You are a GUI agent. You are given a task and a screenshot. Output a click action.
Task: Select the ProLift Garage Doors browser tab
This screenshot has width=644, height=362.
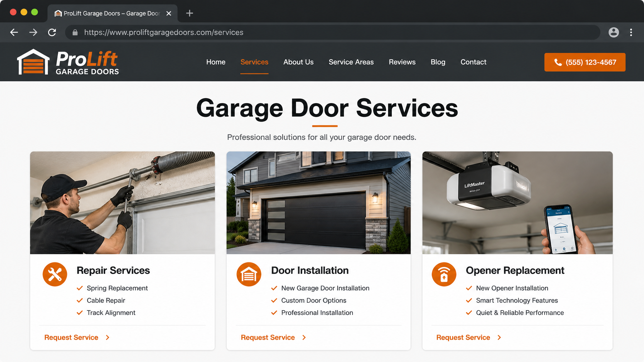pos(112,13)
